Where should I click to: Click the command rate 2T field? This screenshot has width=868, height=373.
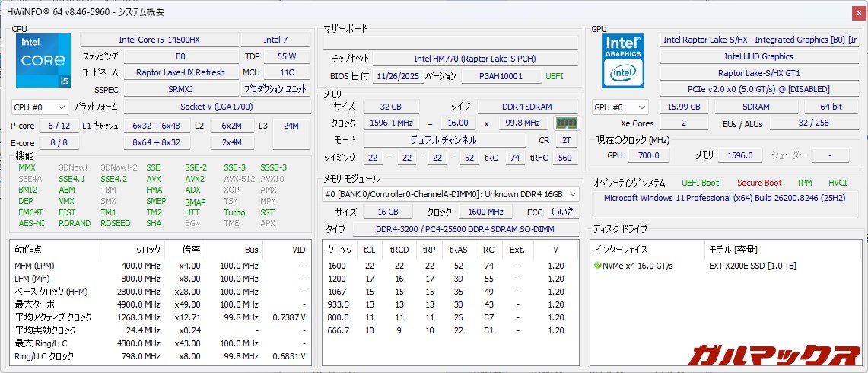click(566, 140)
